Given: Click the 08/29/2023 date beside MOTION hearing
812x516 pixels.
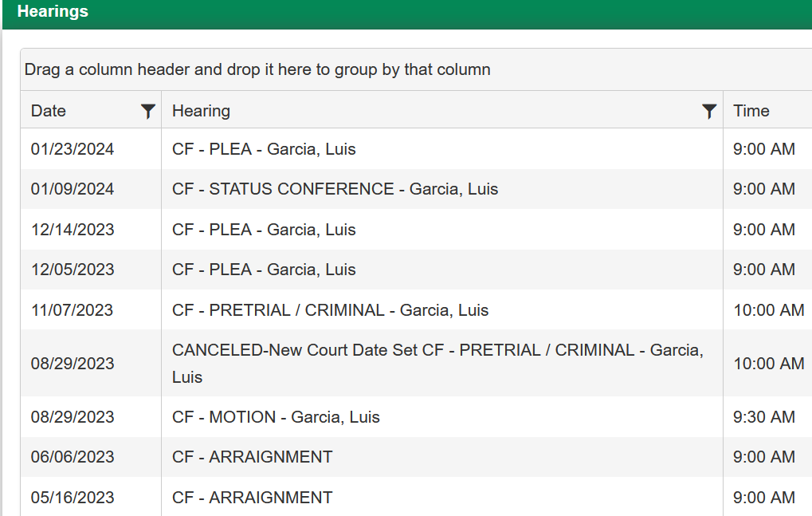Looking at the screenshot, I should 73,417.
